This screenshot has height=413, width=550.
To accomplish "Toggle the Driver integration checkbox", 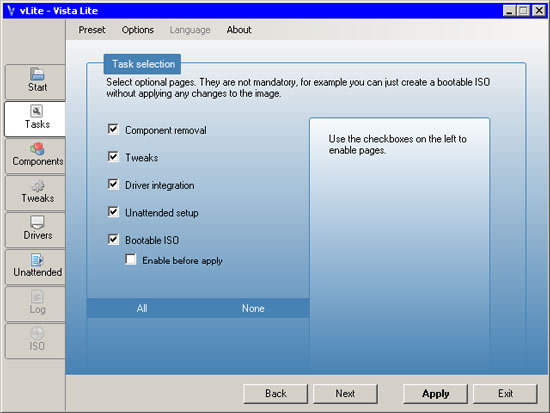I will 113,185.
